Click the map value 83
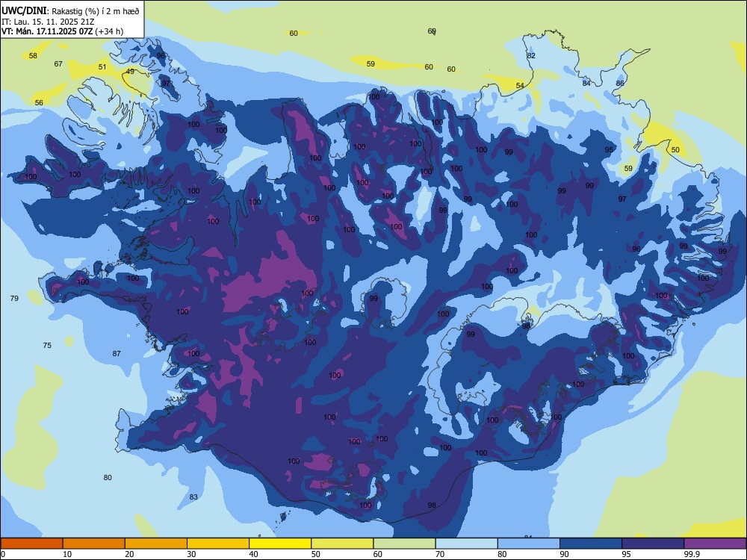The image size is (747, 560). (193, 497)
